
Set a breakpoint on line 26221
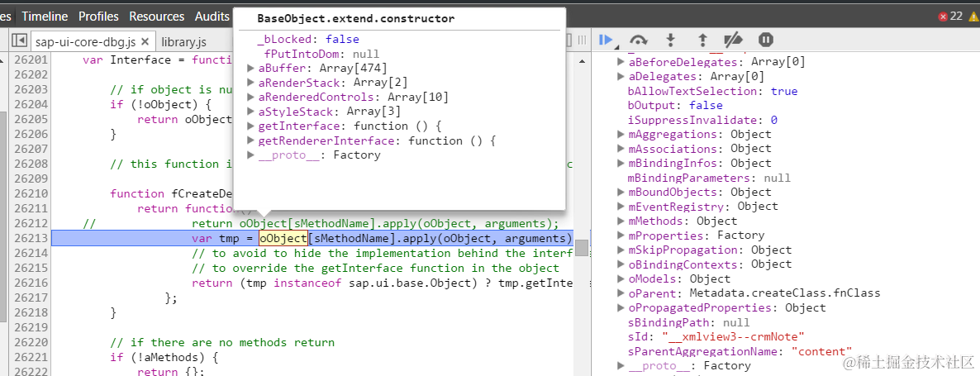click(30, 357)
